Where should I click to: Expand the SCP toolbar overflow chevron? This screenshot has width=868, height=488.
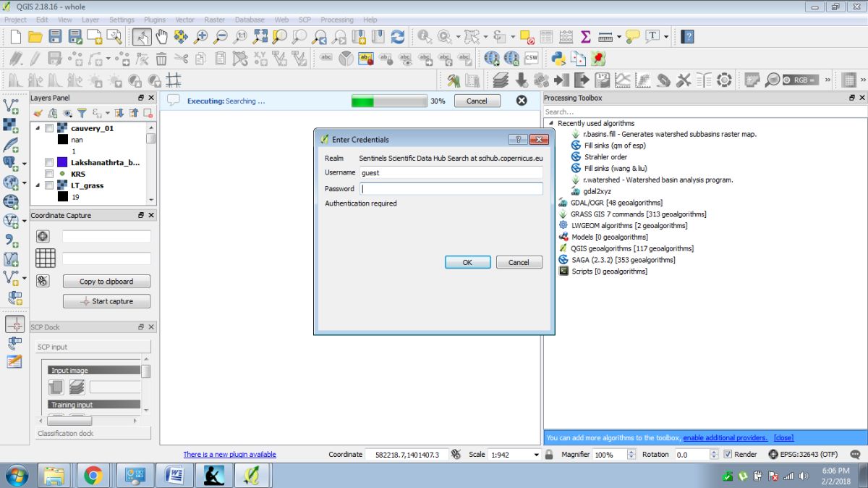[827, 80]
